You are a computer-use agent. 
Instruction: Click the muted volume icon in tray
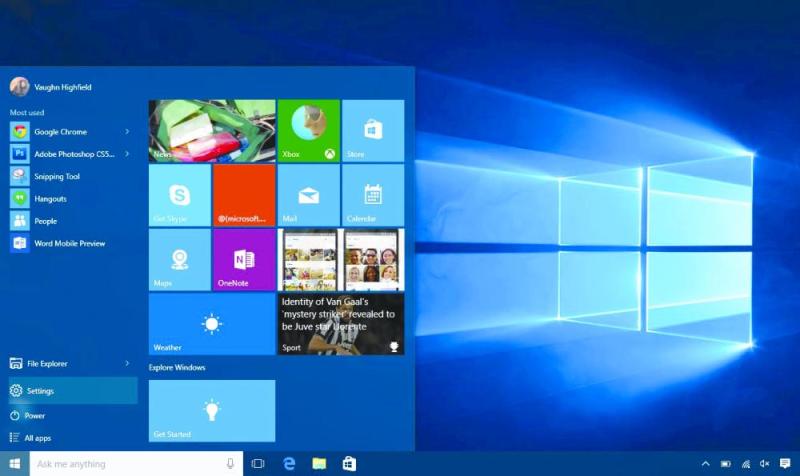(x=764, y=464)
